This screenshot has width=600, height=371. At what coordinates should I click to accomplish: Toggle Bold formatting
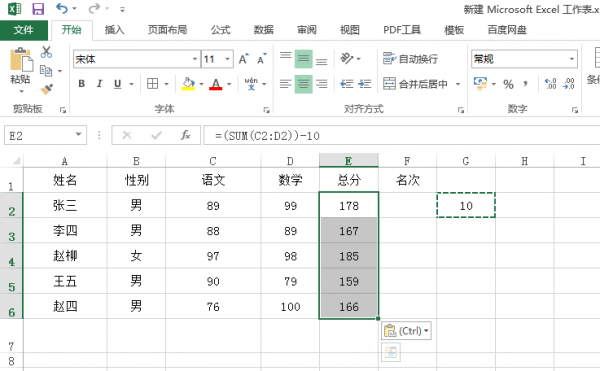(82, 84)
